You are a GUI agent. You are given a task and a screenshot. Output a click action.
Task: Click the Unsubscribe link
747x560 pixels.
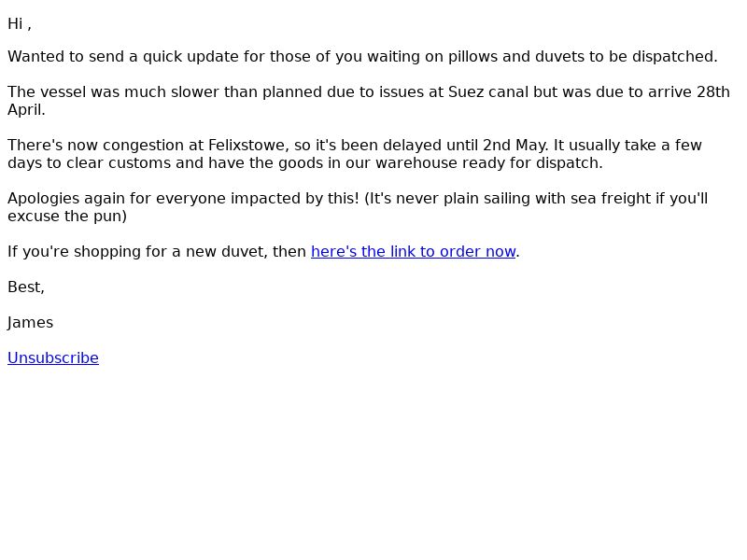tap(53, 358)
